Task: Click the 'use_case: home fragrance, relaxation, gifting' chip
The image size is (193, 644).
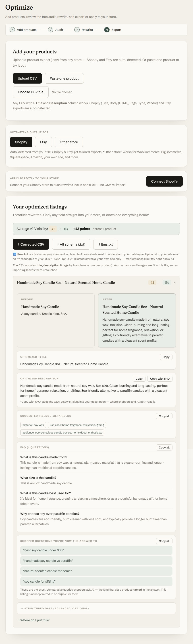Action: tap(77, 425)
